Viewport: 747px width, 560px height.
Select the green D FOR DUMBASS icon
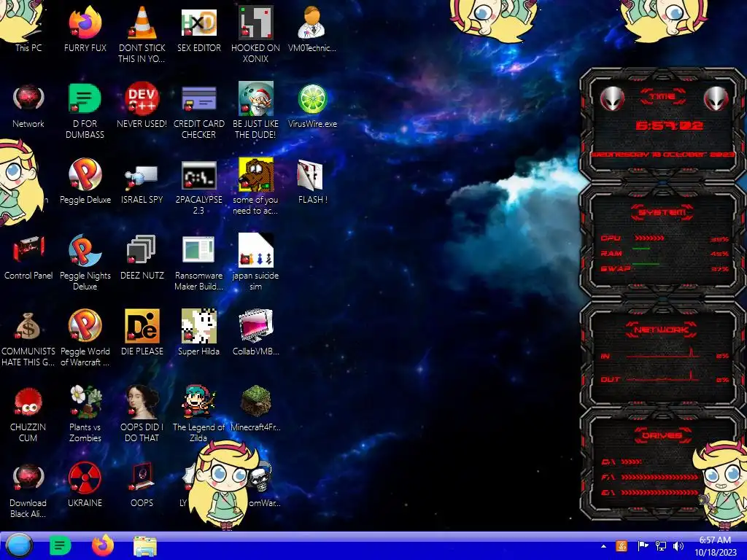click(85, 111)
